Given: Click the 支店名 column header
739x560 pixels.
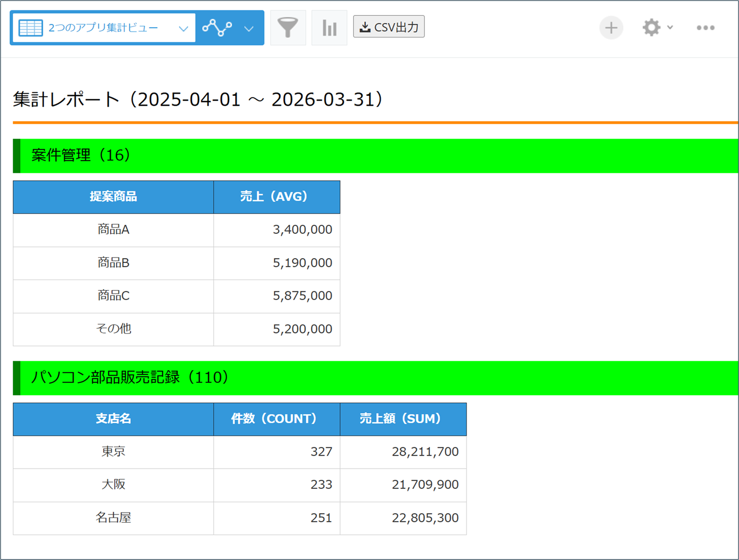Looking at the screenshot, I should click(x=113, y=419).
